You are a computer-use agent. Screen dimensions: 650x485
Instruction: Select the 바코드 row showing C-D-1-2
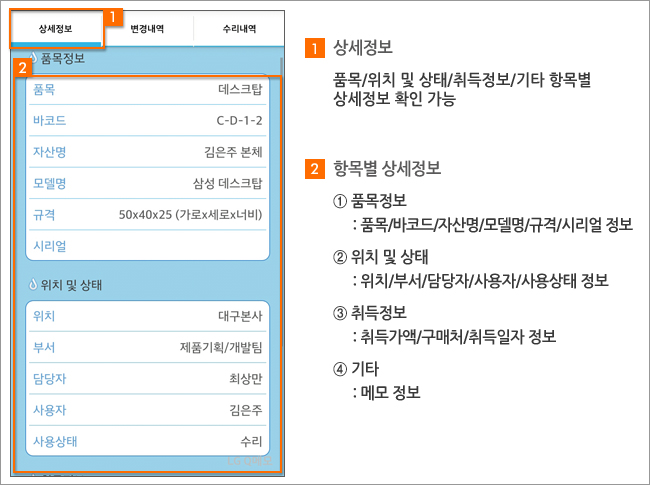coord(147,120)
